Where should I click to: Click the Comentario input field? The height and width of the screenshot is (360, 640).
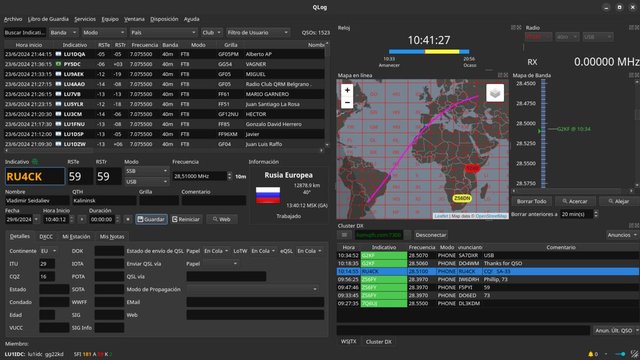(213, 200)
